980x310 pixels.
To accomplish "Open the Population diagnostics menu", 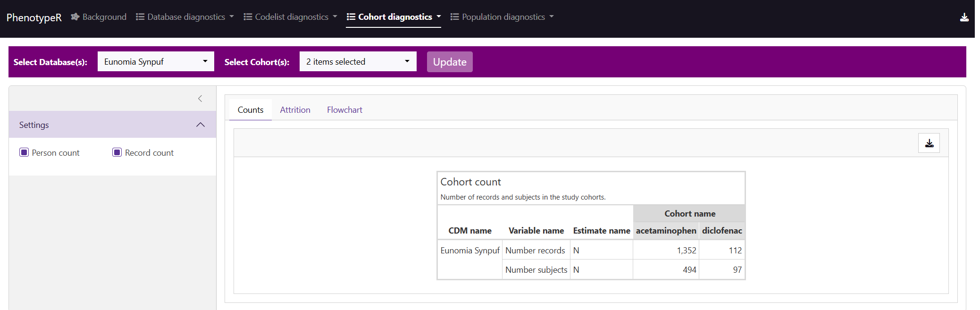I will coord(503,17).
